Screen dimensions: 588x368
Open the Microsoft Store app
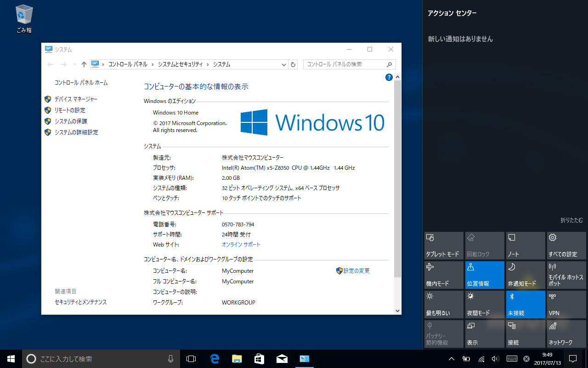click(x=259, y=359)
